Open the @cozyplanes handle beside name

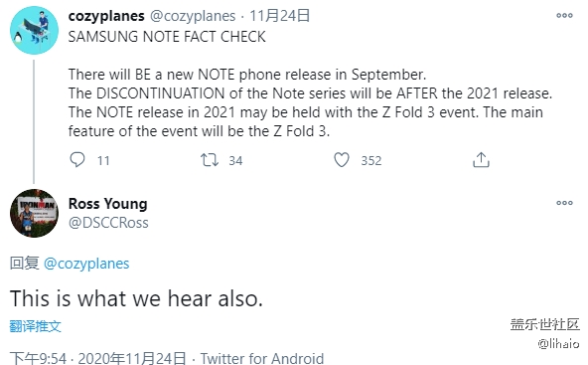(x=193, y=16)
